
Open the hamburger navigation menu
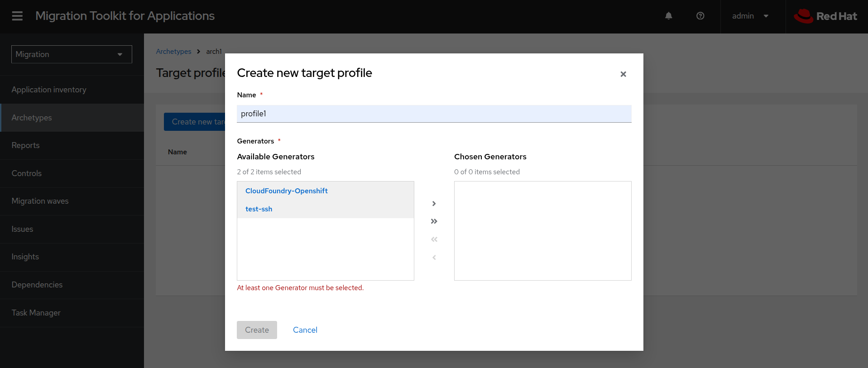(17, 16)
